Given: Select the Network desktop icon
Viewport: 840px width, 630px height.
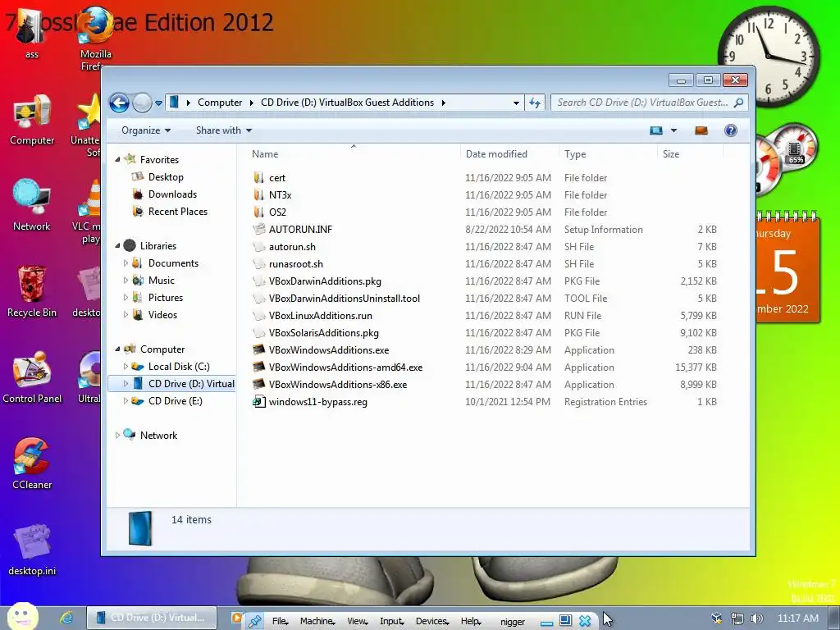Looking at the screenshot, I should (32, 206).
